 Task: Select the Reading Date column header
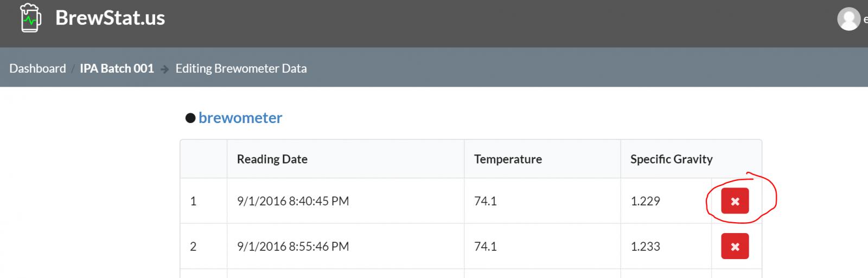tap(272, 159)
